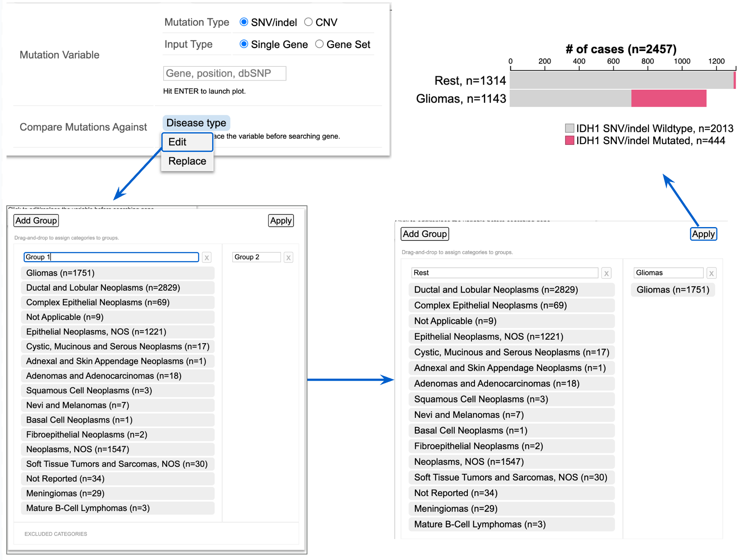The image size is (746, 560).
Task: Select the SNV/indel mutation type
Action: click(244, 22)
